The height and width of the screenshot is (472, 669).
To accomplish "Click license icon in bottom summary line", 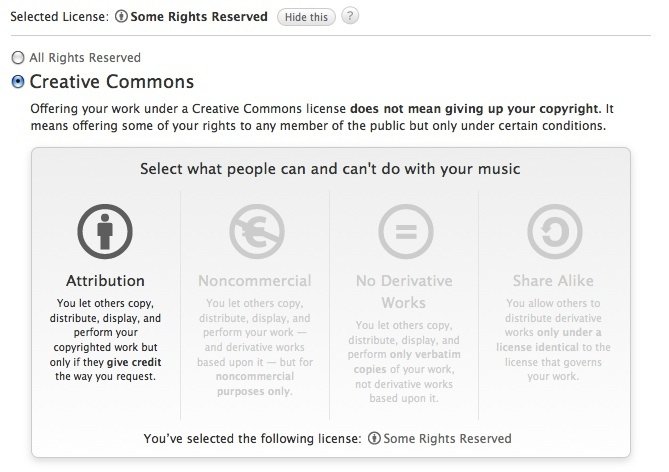I will (375, 438).
